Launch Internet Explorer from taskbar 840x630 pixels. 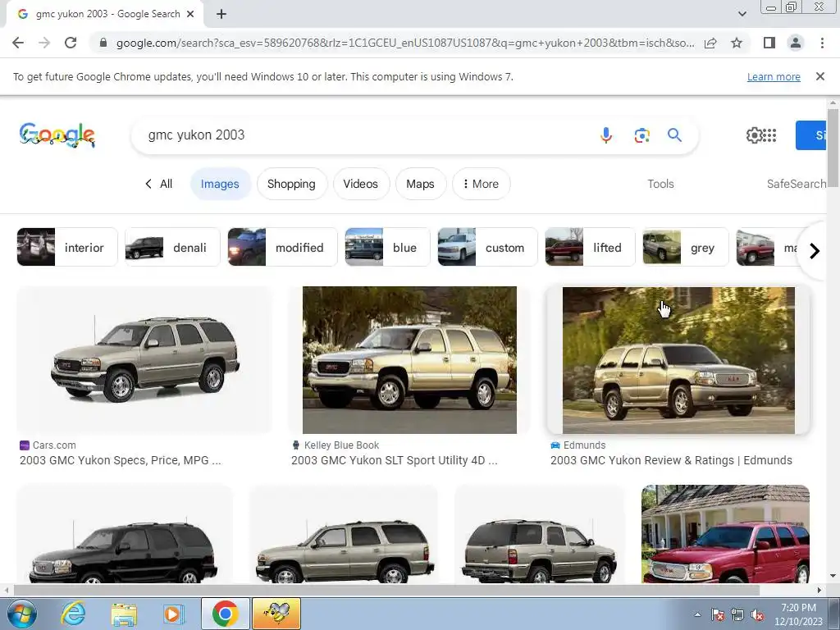[x=73, y=614]
